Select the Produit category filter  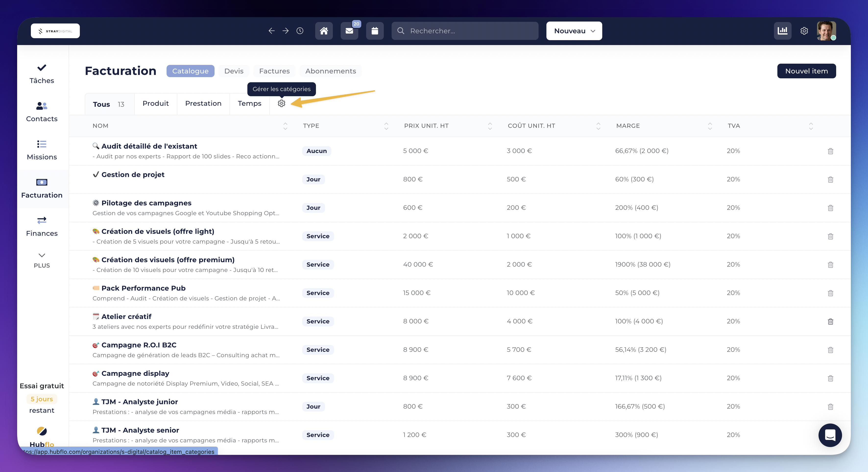(156, 103)
